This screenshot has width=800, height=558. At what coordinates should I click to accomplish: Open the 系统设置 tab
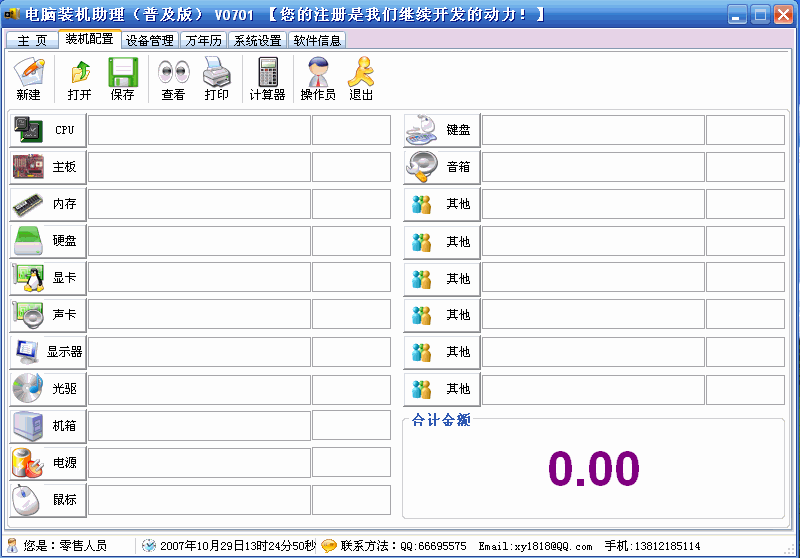(257, 41)
